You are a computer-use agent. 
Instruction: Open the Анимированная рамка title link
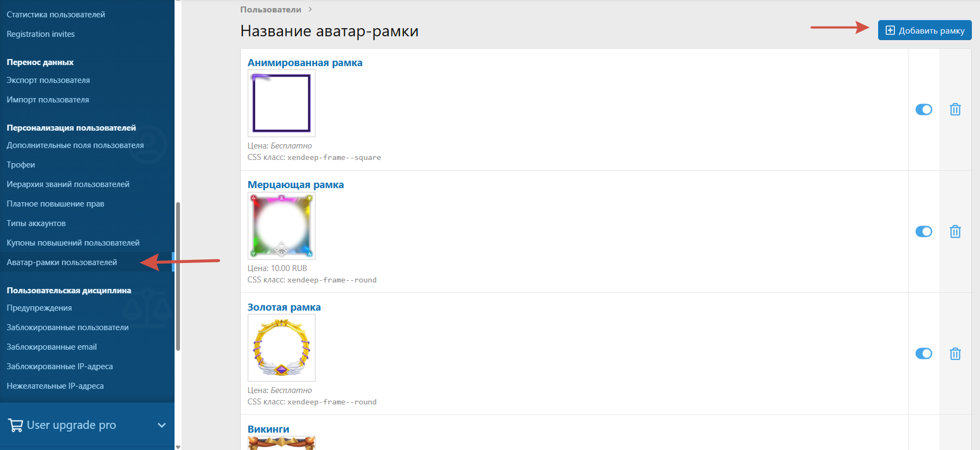point(305,63)
